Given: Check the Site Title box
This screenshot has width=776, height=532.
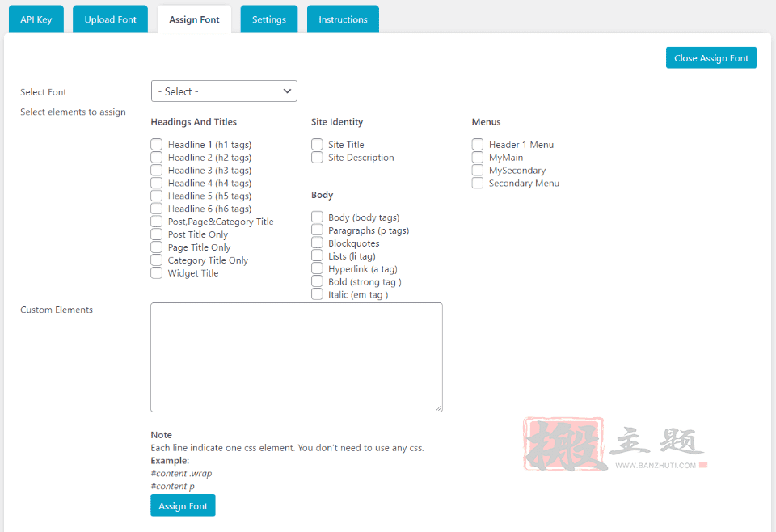Looking at the screenshot, I should pos(317,145).
